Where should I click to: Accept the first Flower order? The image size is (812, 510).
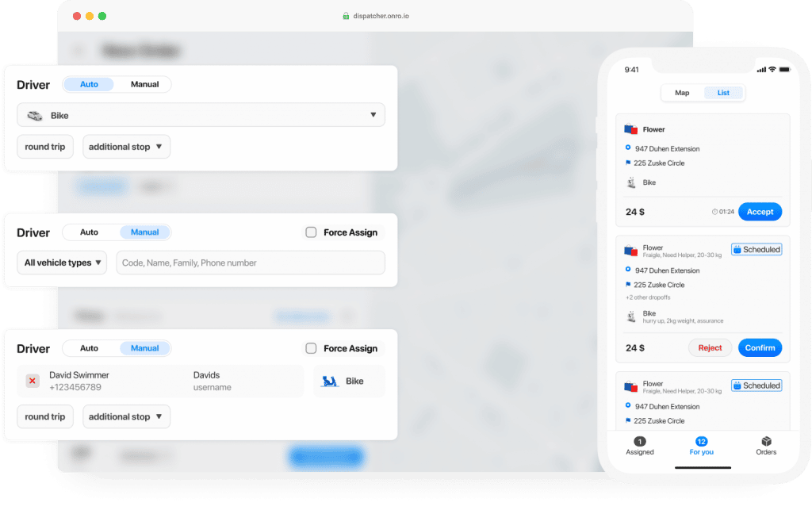tap(760, 211)
